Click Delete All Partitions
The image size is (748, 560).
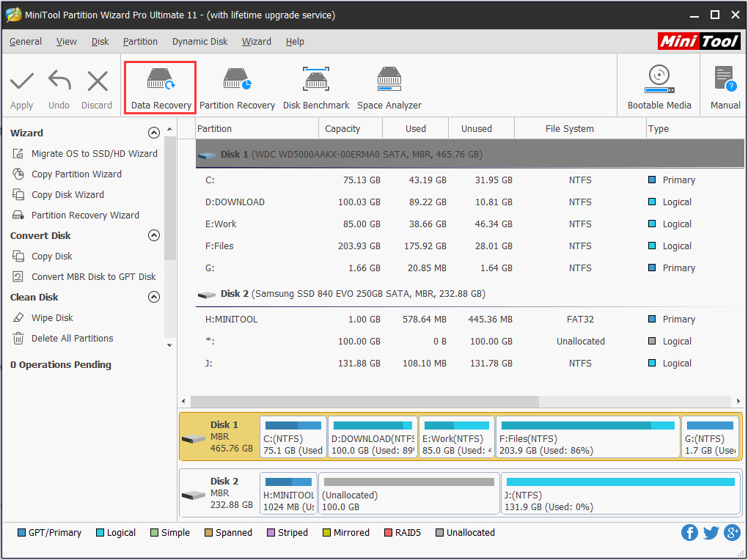pyautogui.click(x=63, y=338)
